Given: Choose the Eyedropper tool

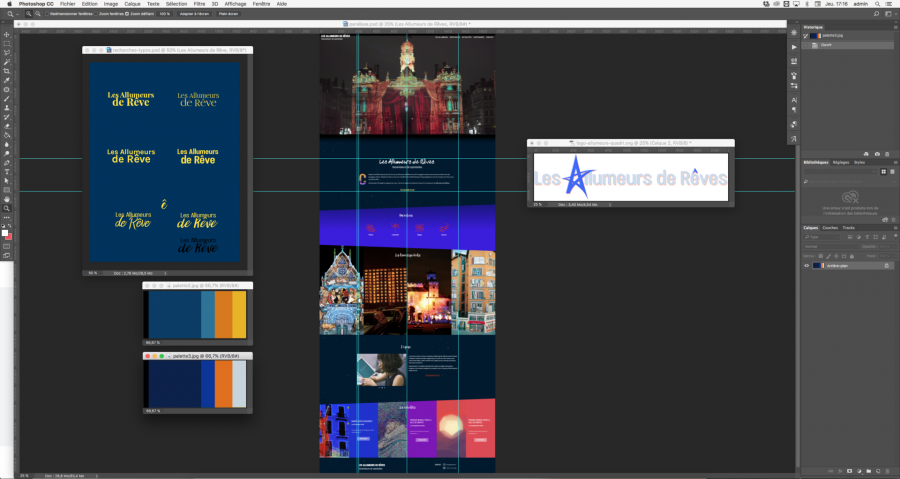Looking at the screenshot, I should [x=7, y=80].
